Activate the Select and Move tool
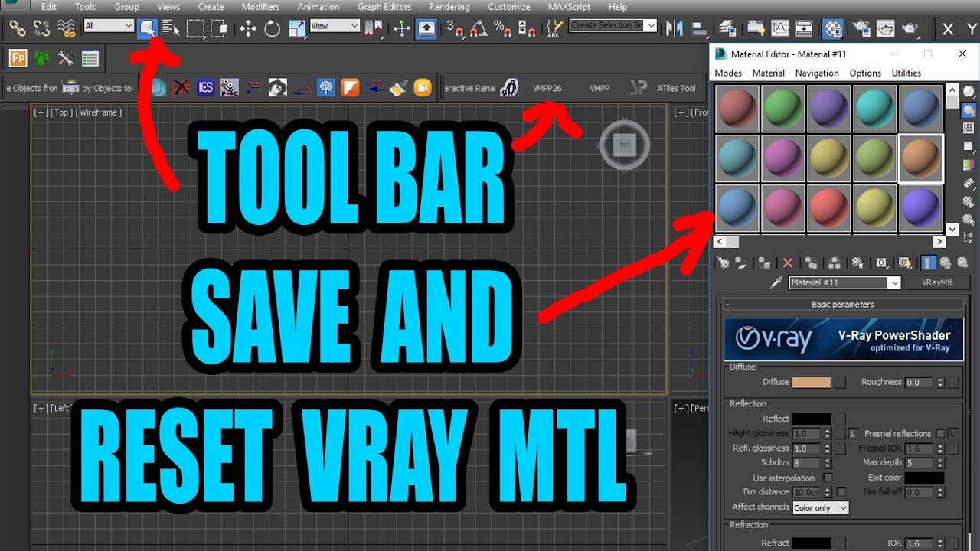980x551 pixels. coord(247,29)
